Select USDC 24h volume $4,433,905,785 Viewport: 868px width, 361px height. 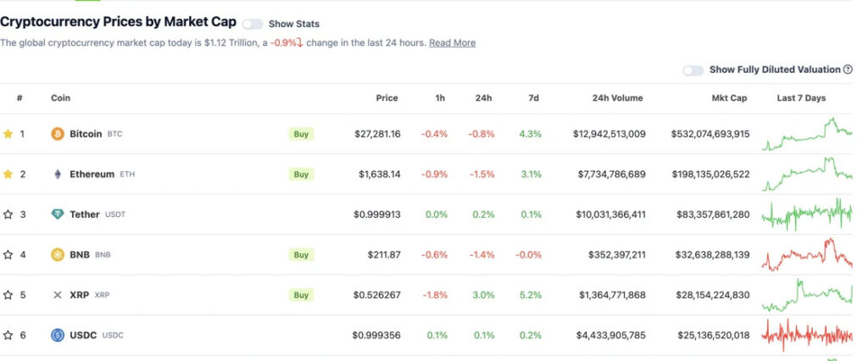(x=610, y=335)
